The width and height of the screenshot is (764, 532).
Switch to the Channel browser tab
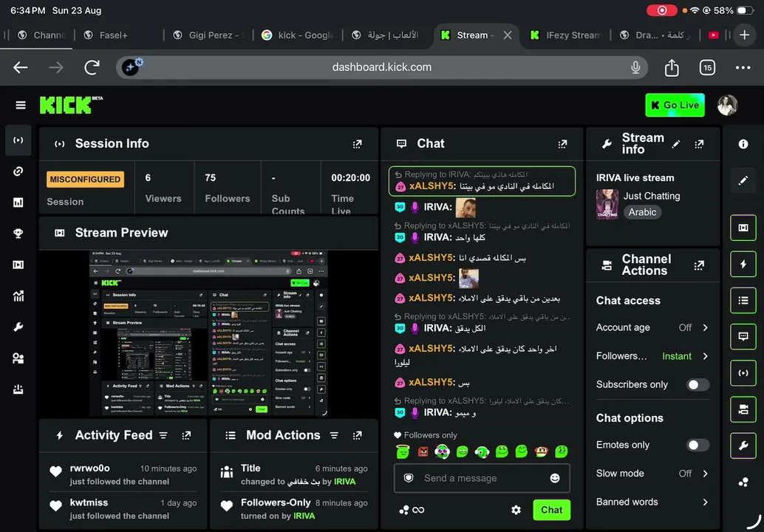41,35
